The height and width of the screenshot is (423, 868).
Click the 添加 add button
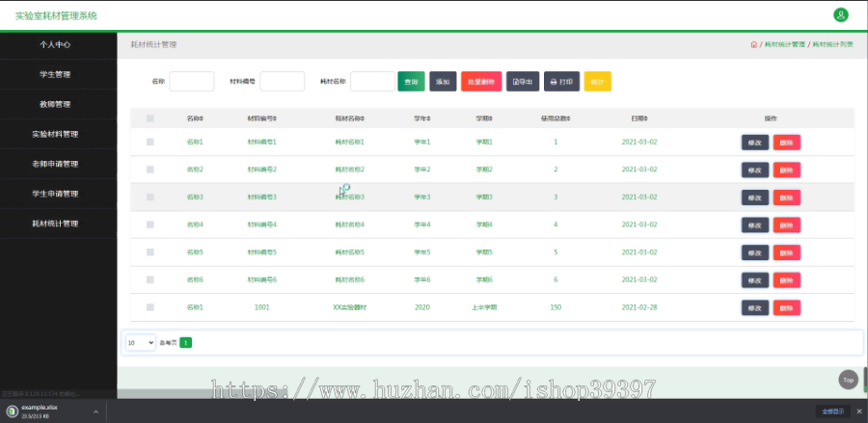[443, 81]
